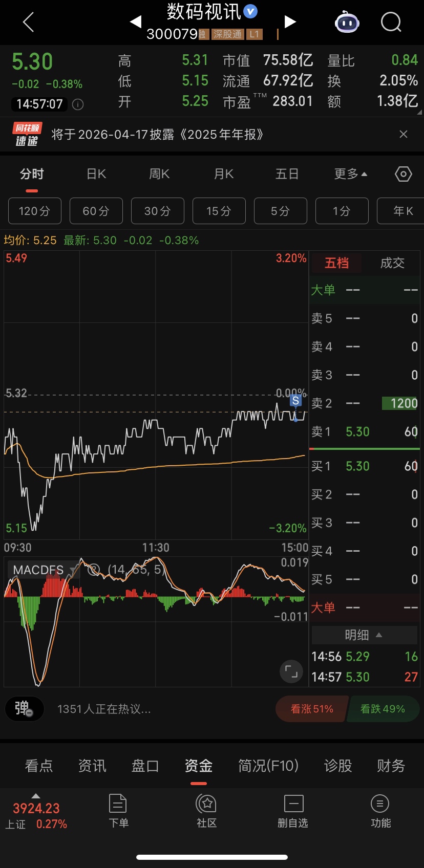Open the 同花顺速递 news badge

click(x=27, y=134)
